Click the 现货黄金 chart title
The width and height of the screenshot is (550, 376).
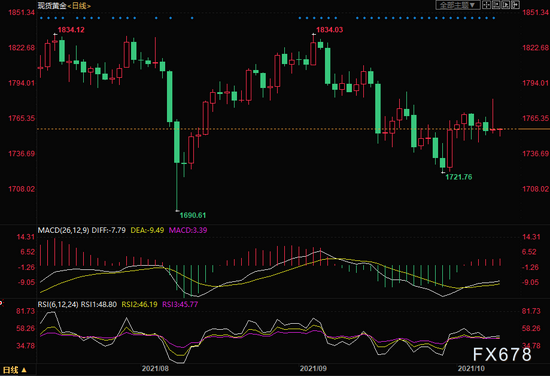[52, 6]
